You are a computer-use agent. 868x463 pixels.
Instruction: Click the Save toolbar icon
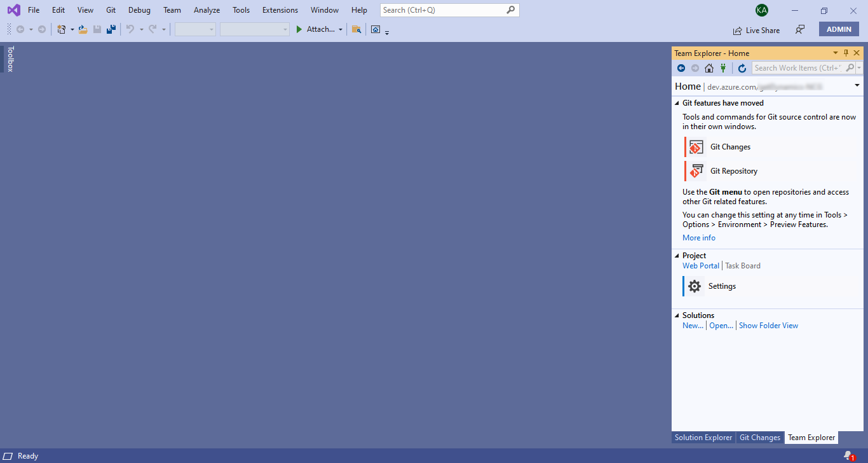click(x=97, y=29)
